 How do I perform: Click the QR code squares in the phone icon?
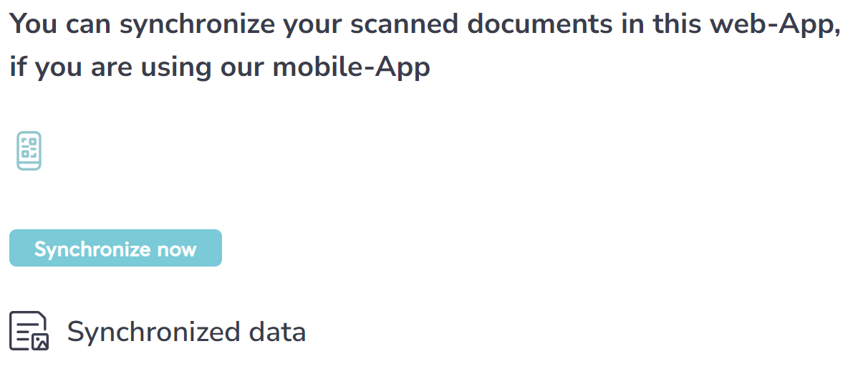(29, 146)
